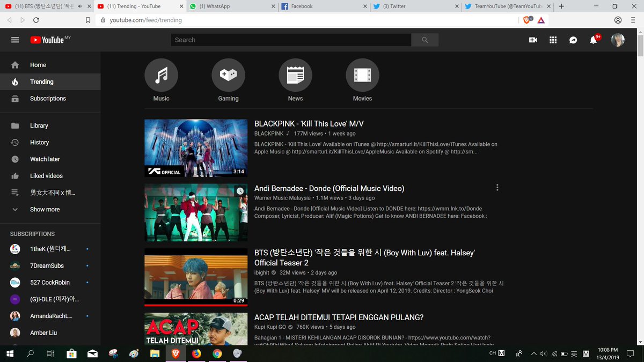Click the YouTube search input field
Image resolution: width=644 pixels, height=362 pixels.
[291, 40]
